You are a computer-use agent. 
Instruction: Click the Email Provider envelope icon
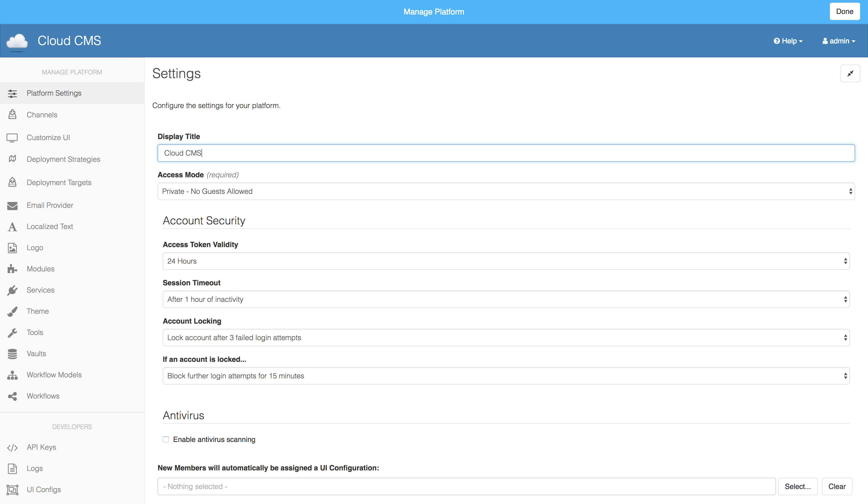12,205
